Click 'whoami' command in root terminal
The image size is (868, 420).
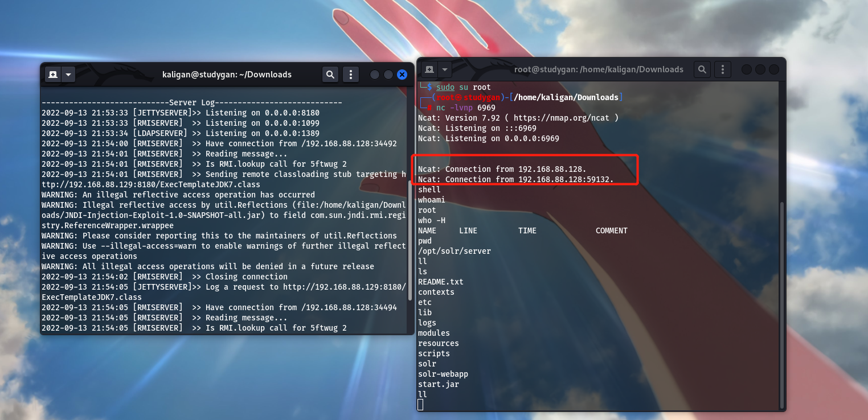coord(432,200)
